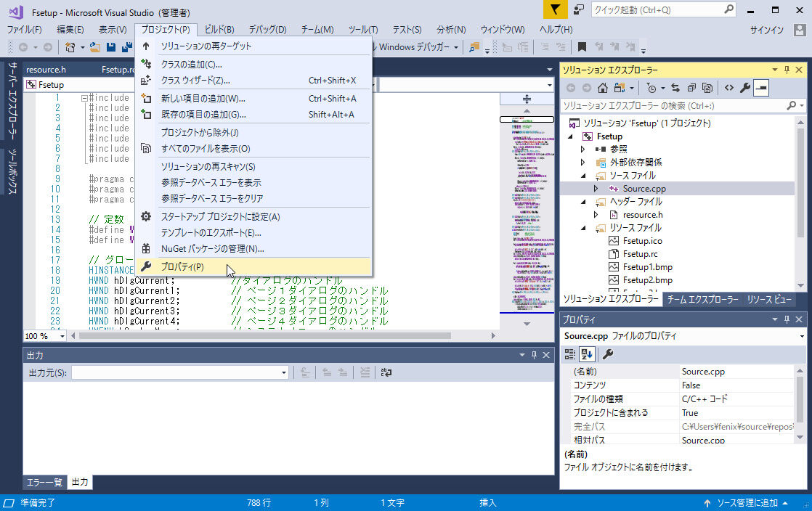Click the open file folder icon
This screenshot has height=511, width=812.
(94, 47)
